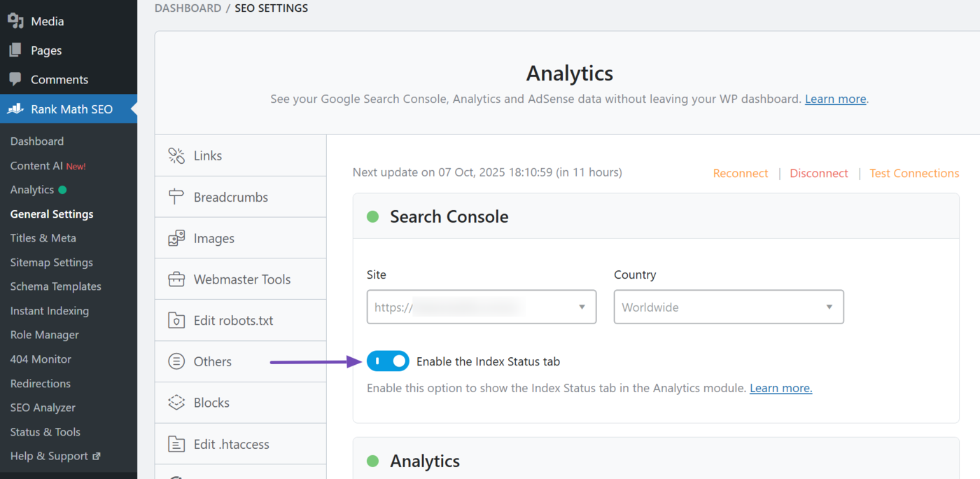This screenshot has width=980, height=479.
Task: Select the Media icon in the sidebar
Action: point(15,20)
